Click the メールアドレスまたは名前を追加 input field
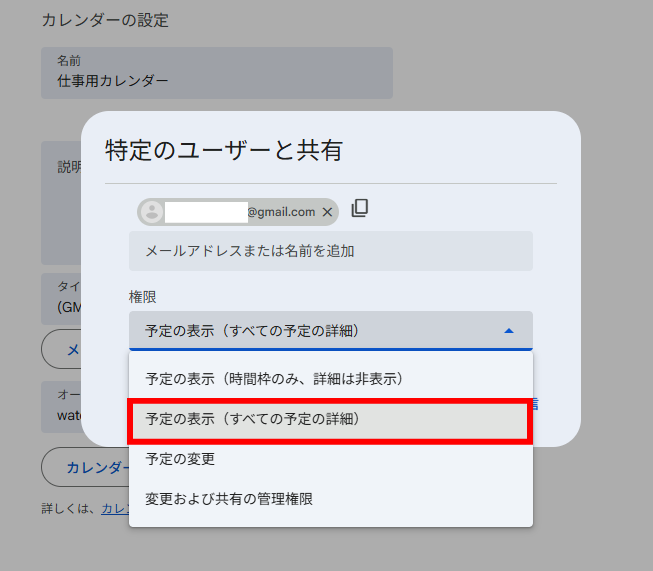The image size is (653, 571). coord(330,251)
